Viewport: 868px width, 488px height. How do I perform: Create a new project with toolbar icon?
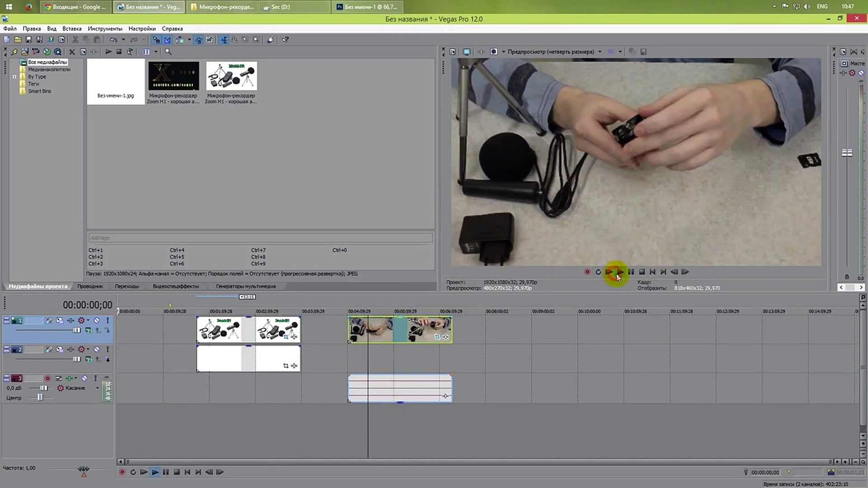(7, 40)
